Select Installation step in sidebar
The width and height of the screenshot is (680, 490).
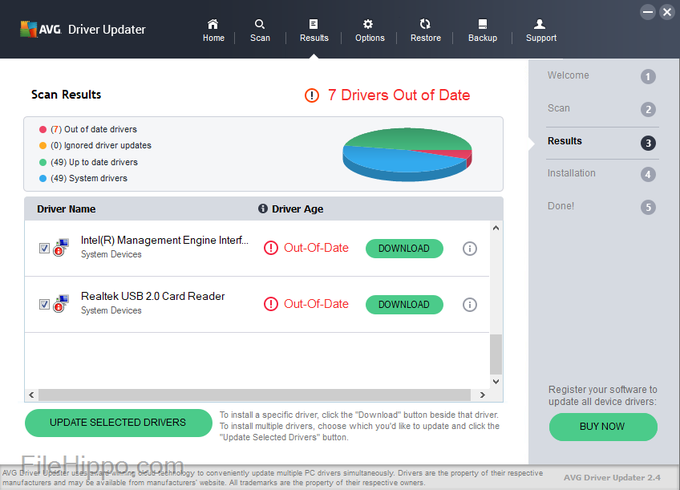point(571,173)
